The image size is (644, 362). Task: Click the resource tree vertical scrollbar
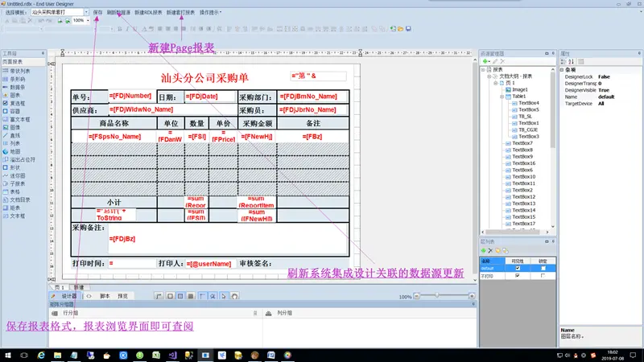click(553, 111)
